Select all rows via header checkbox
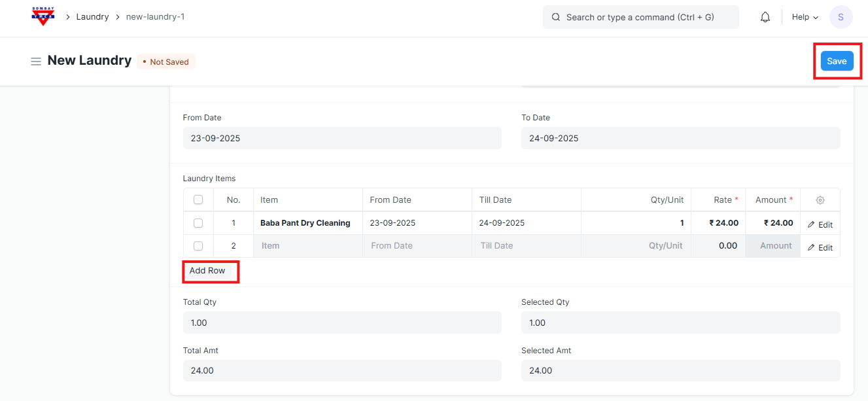Viewport: 868px width, 401px height. click(x=198, y=200)
